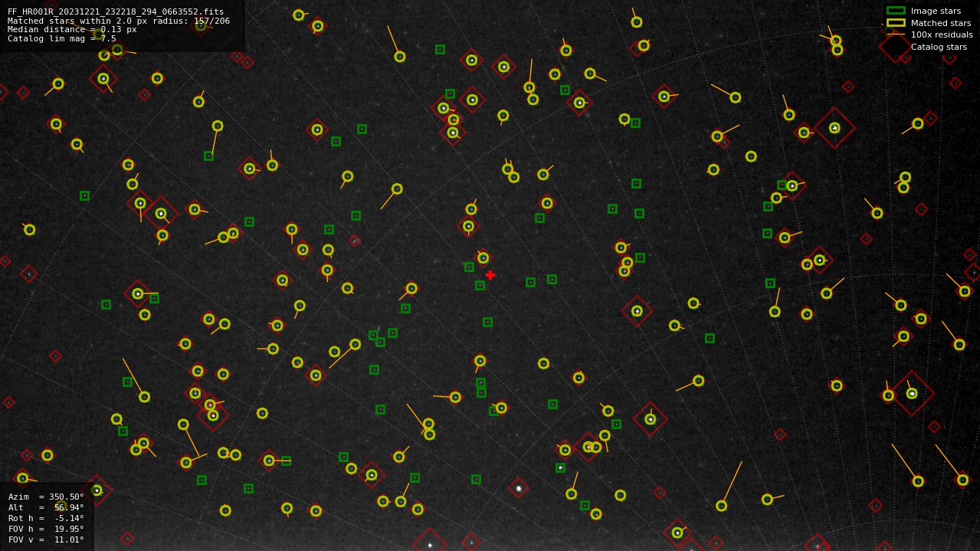Click the green Image stars legend swatch
Viewport: 980px width, 551px height.
pyautogui.click(x=896, y=11)
